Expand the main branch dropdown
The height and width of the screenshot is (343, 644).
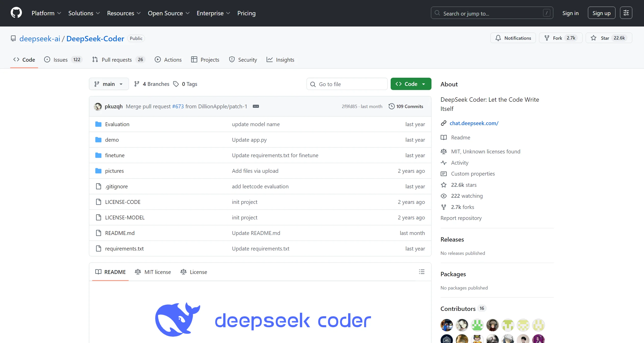109,84
